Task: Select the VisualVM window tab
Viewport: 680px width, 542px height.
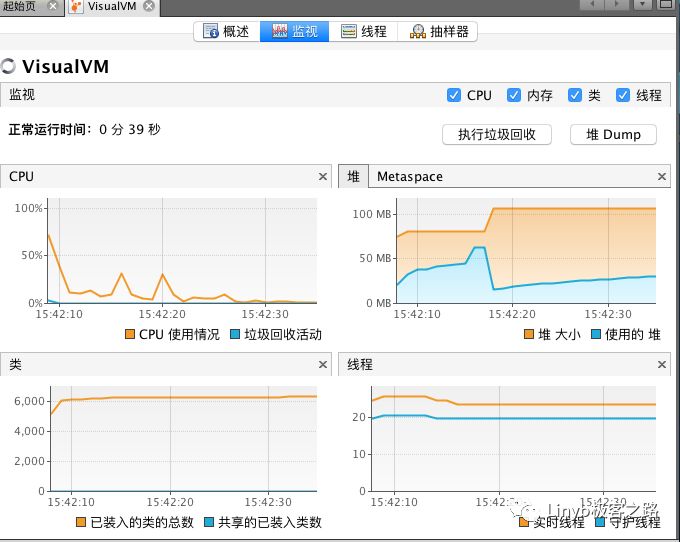Action: coord(112,7)
